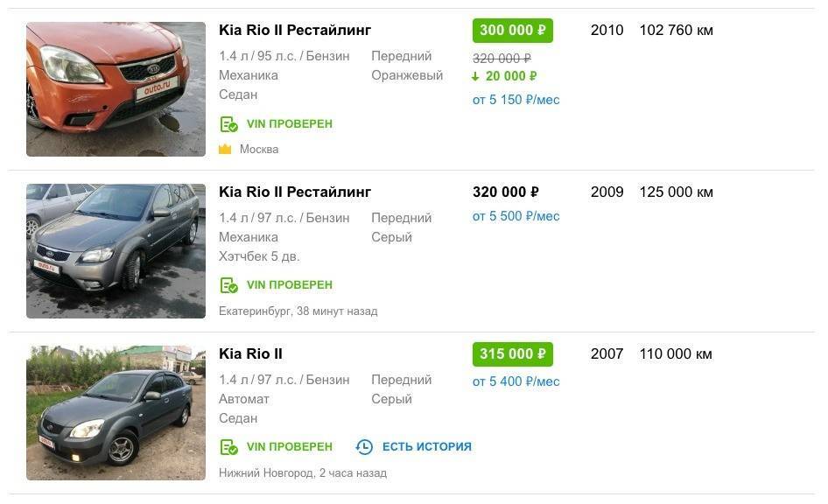Click the 320 000 ₽ price of hatchback

click(506, 192)
